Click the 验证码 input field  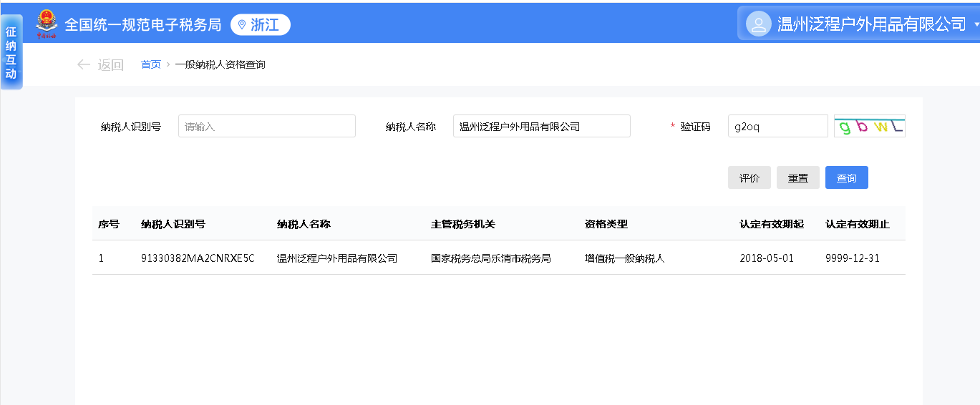777,127
